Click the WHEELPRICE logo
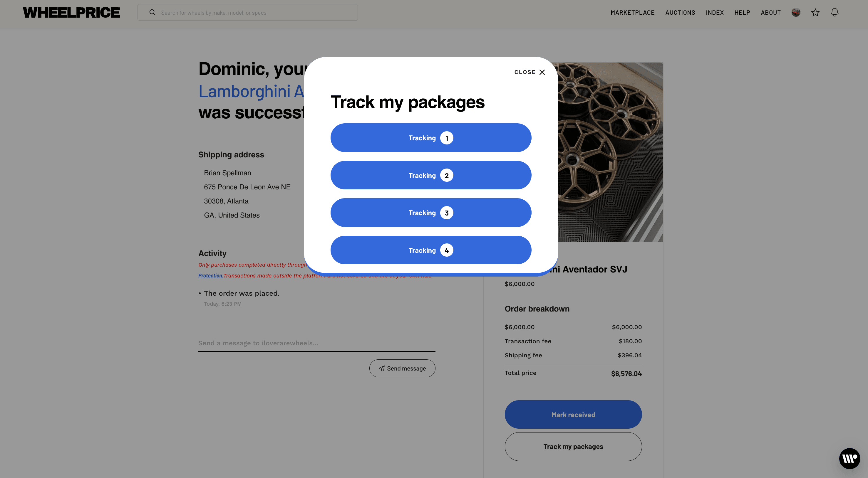868x478 pixels. [71, 12]
